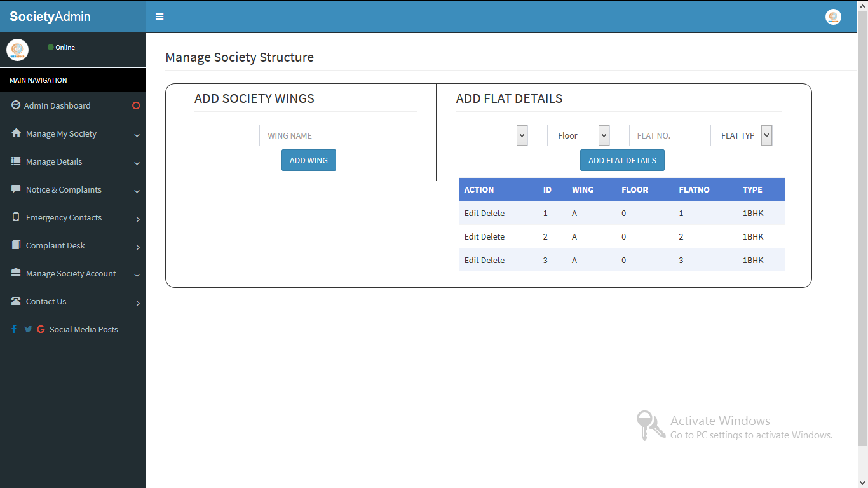Open the Contact Us menu item
The image size is (868, 488).
(46, 301)
